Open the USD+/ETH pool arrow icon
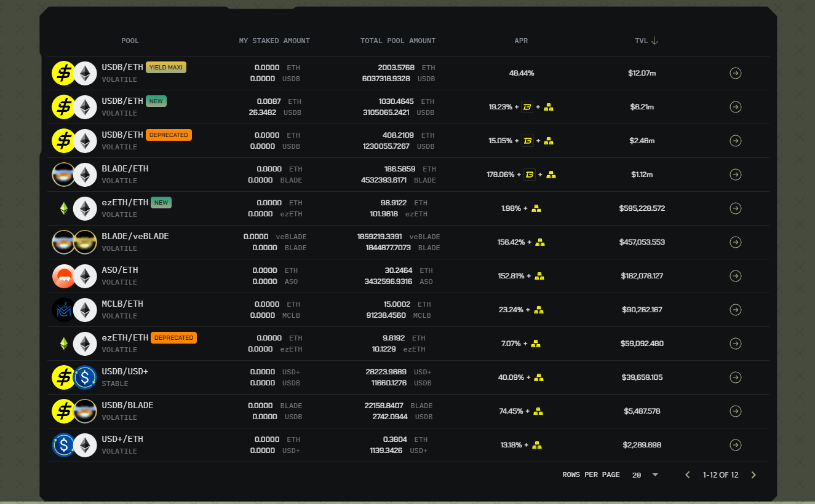This screenshot has width=815, height=504. point(735,445)
